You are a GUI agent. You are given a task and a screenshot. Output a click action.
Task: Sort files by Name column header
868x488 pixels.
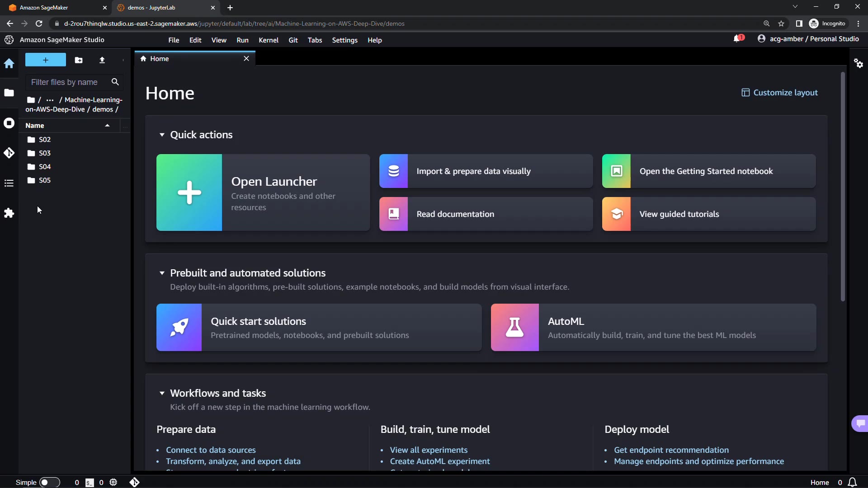pyautogui.click(x=35, y=126)
